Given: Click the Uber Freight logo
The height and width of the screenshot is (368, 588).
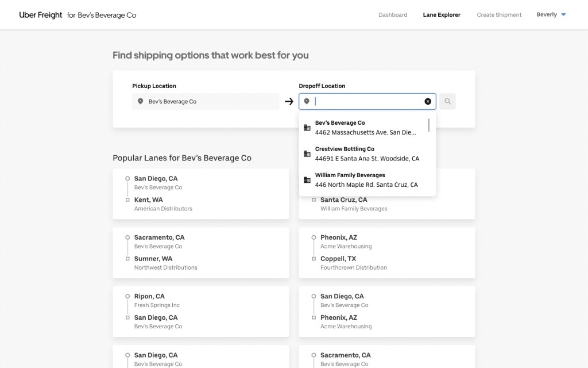Looking at the screenshot, I should point(41,15).
